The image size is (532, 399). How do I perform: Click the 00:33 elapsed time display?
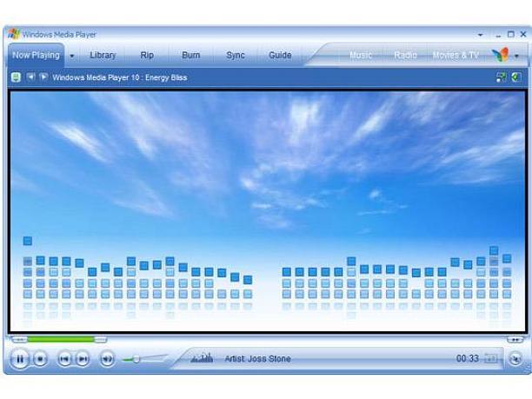[x=468, y=358]
